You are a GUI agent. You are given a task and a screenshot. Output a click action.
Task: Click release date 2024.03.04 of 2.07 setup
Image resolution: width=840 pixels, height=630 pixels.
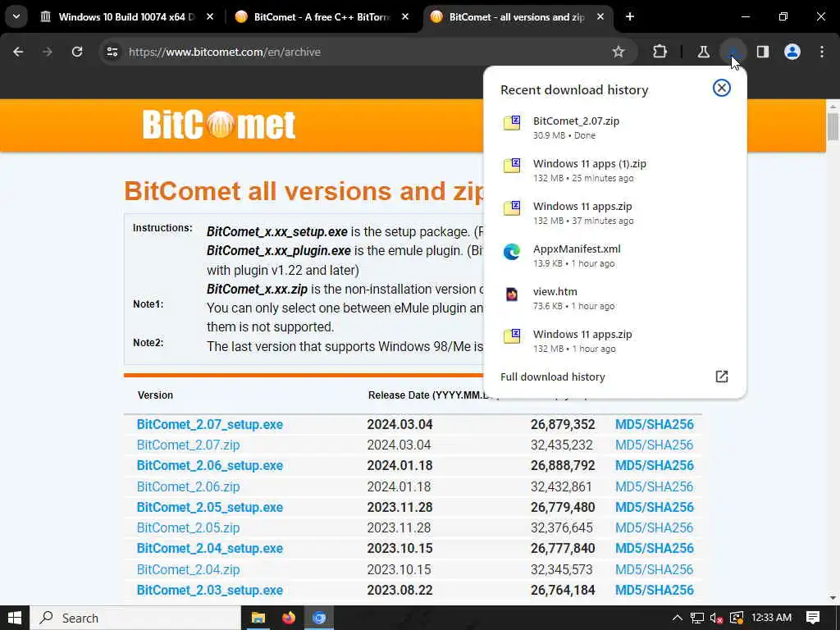click(399, 424)
